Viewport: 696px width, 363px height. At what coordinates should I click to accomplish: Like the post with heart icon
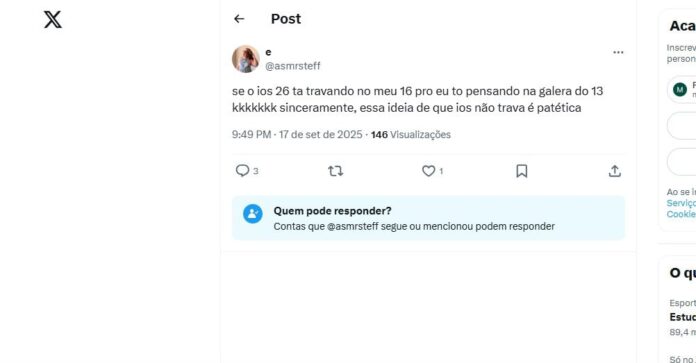point(428,171)
